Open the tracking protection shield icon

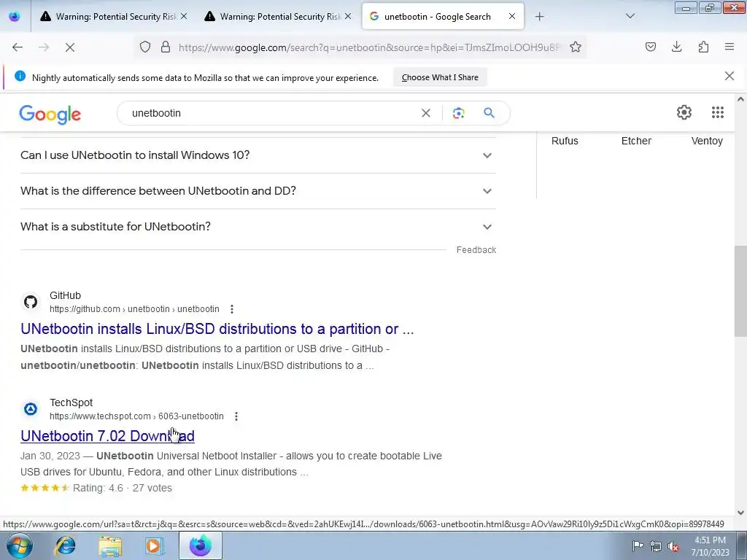point(145,47)
